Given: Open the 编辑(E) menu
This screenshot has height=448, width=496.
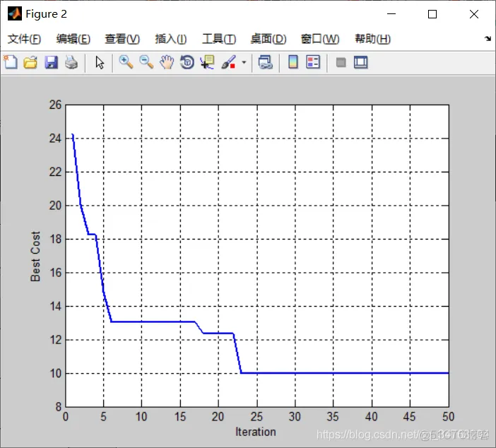Looking at the screenshot, I should pyautogui.click(x=73, y=39).
